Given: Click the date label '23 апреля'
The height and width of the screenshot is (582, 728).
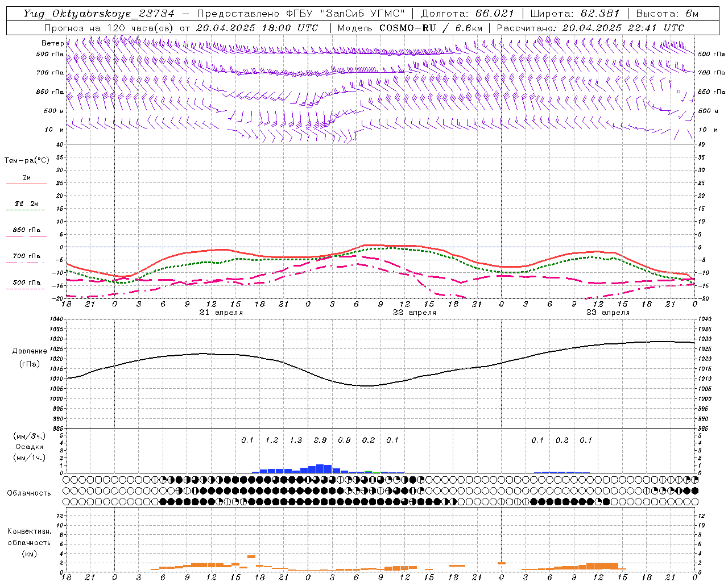Looking at the screenshot, I should (x=608, y=313).
